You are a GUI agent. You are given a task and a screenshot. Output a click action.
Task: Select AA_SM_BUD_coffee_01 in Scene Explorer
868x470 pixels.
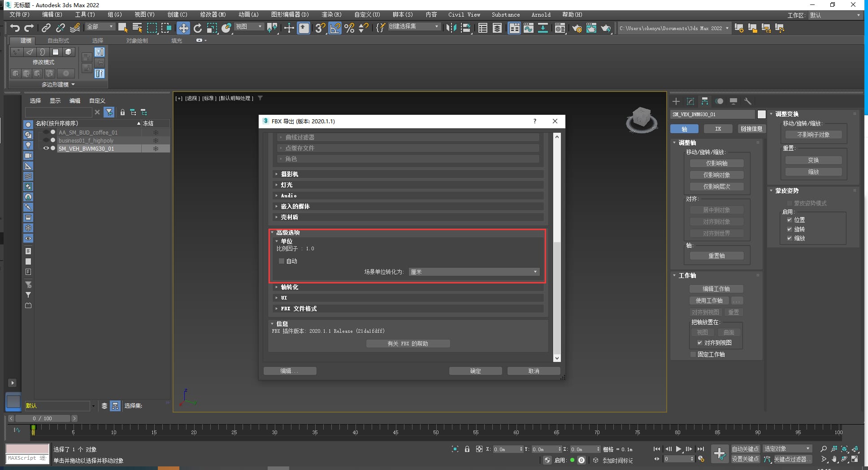pos(88,132)
